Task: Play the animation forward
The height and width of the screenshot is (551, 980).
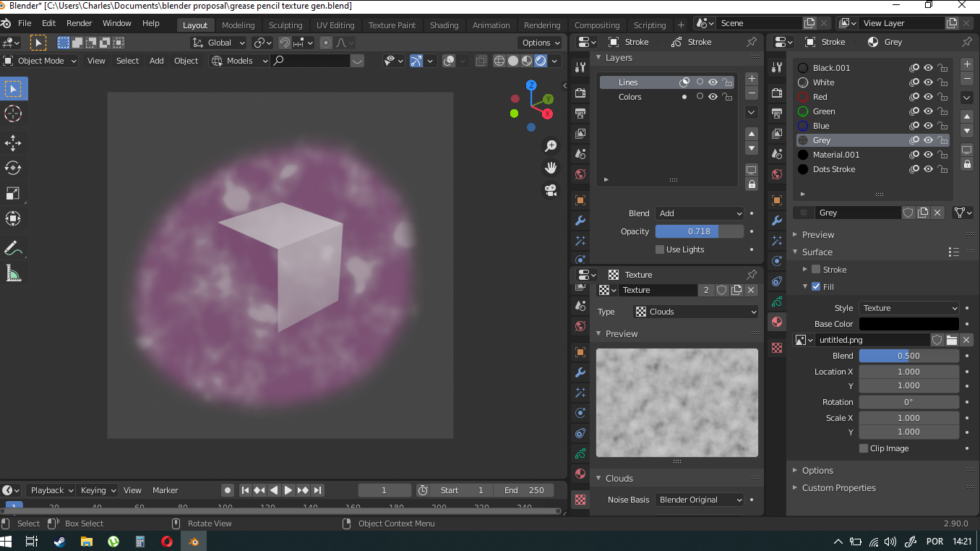Action: [288, 490]
